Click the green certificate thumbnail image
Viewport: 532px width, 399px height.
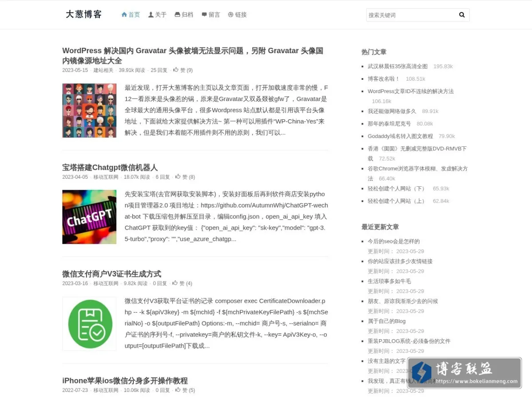[x=89, y=324]
